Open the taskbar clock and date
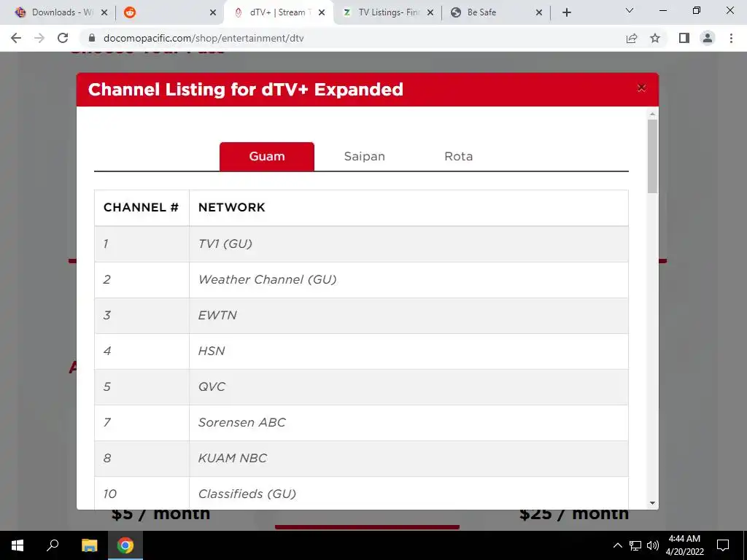This screenshot has height=560, width=747. tap(684, 545)
